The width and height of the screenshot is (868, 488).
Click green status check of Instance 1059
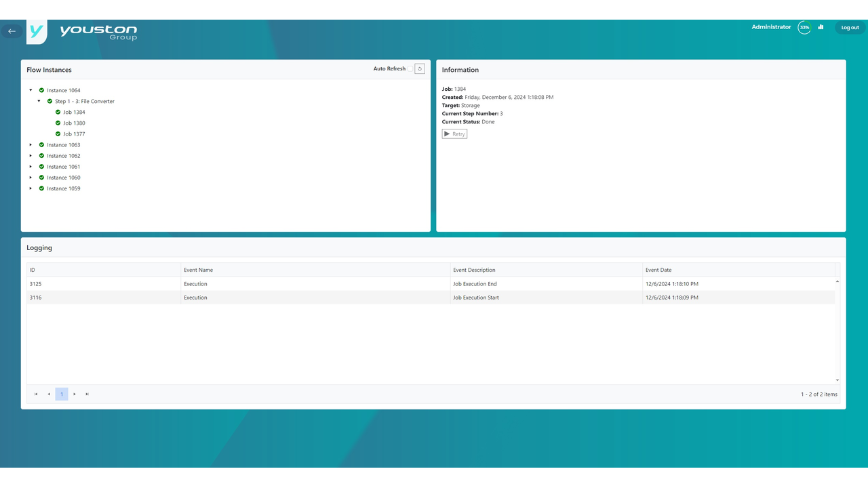tap(41, 188)
